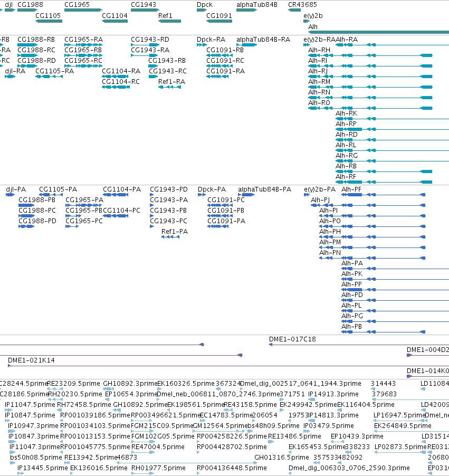The image size is (449, 476).
Task: Select EST label EP10654.3prime
Action: click(131, 394)
